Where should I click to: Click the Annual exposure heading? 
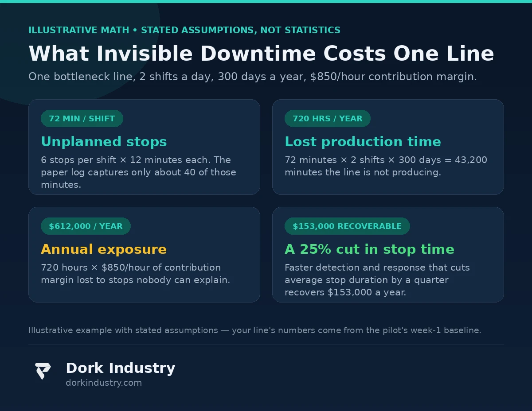(x=104, y=249)
